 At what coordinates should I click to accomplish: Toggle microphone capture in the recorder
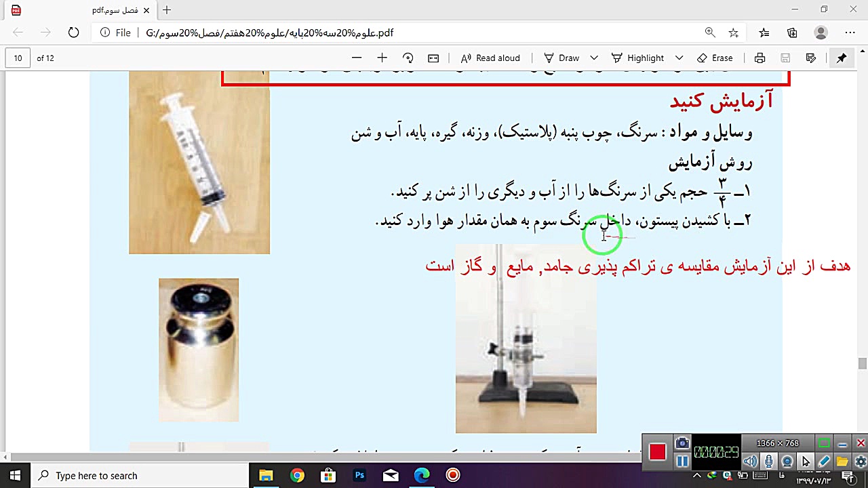pos(768,461)
